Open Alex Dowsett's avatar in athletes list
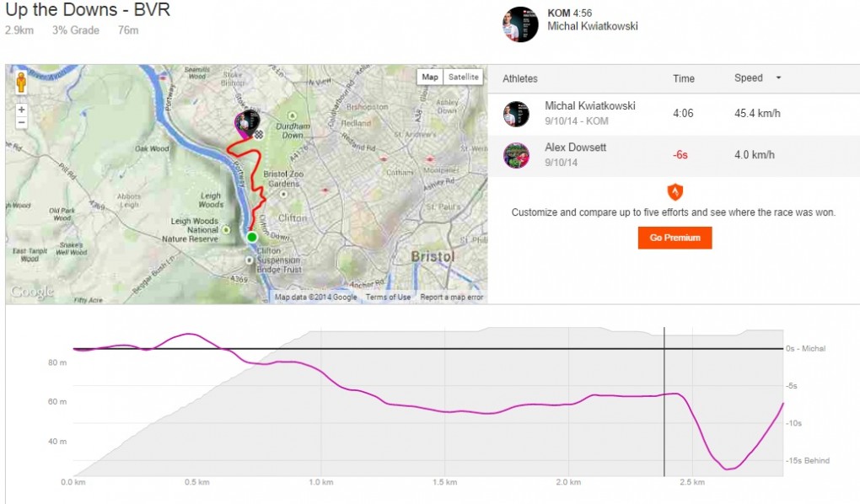Screen dimensions: 860x504 tap(516, 155)
